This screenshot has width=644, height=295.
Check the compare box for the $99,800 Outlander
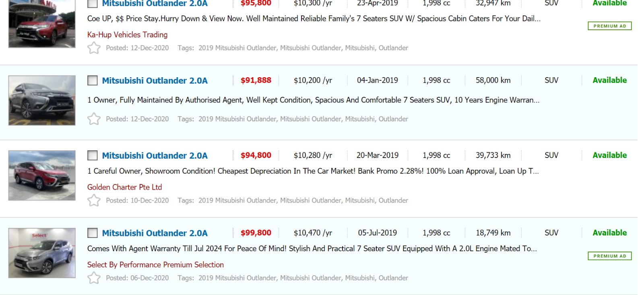[93, 233]
